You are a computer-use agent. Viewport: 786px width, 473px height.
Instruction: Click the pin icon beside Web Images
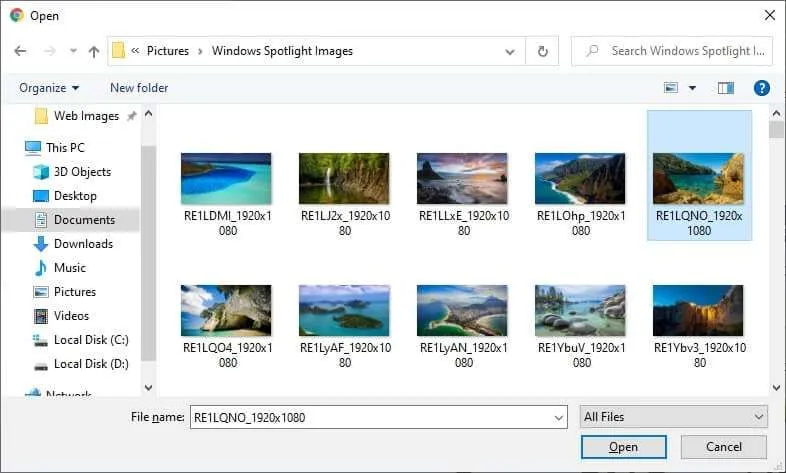[x=131, y=116]
